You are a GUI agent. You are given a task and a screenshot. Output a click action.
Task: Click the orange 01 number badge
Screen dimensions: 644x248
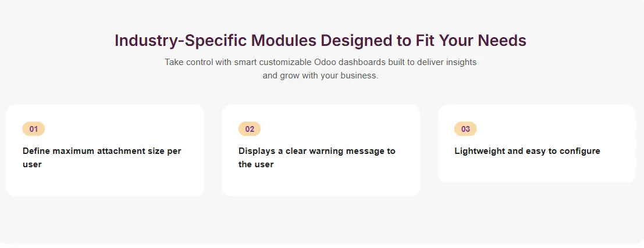click(33, 129)
